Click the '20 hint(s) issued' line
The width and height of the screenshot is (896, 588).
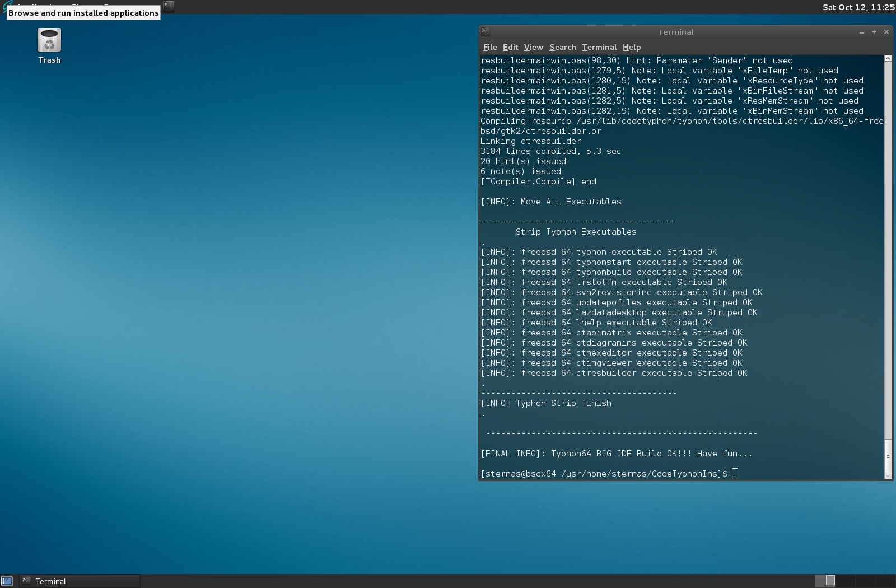[523, 161]
